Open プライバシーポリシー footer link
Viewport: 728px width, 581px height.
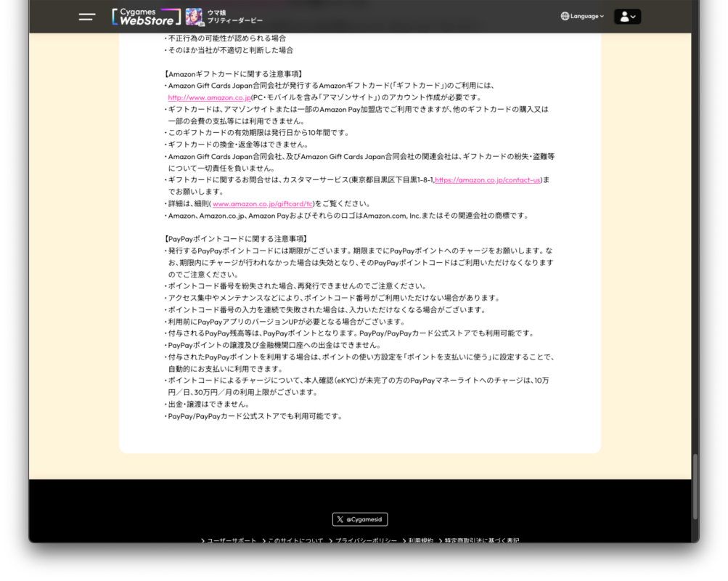365,540
